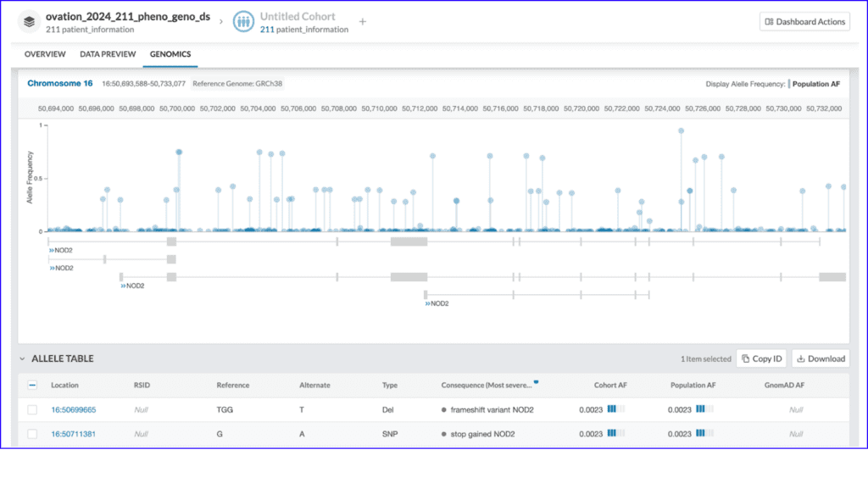
Task: Click the stop gained NOD2 consequence cell
Action: click(x=478, y=435)
